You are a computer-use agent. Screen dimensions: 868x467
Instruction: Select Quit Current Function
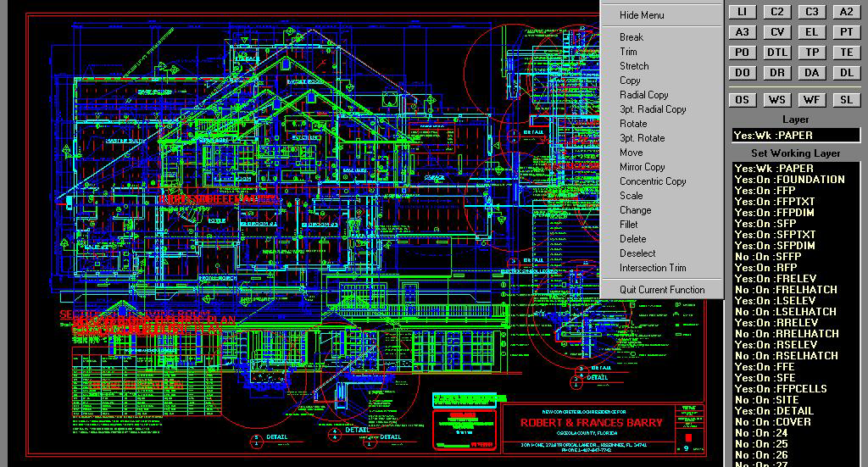662,290
